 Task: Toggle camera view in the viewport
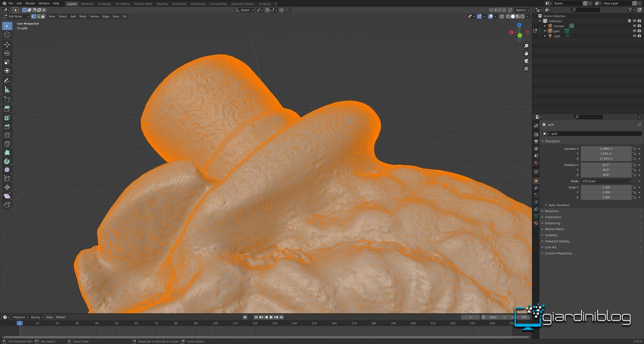[x=526, y=61]
